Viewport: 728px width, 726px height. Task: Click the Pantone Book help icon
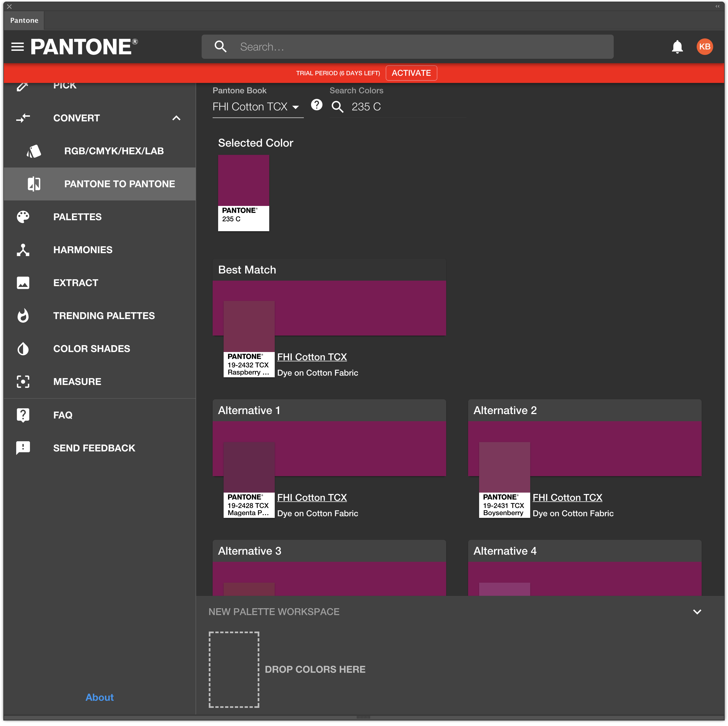pyautogui.click(x=316, y=105)
